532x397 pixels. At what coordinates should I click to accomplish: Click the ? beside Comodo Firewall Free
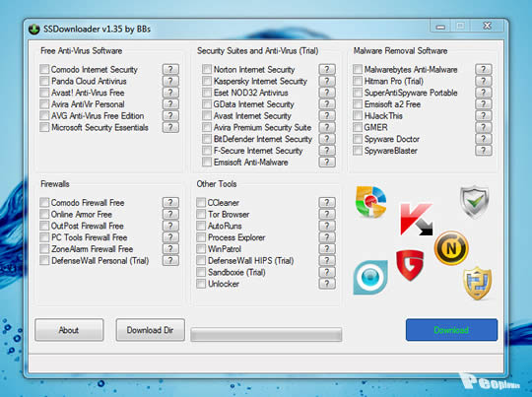[170, 203]
